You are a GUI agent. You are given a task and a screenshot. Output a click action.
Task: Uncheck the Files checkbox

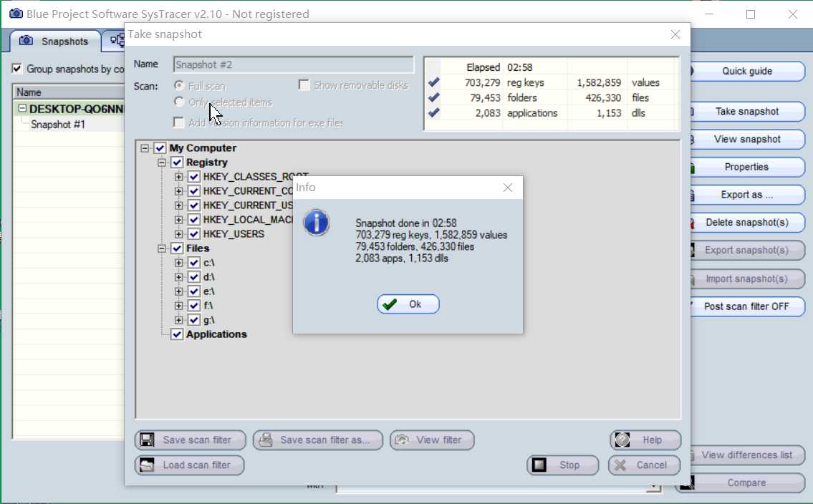177,248
